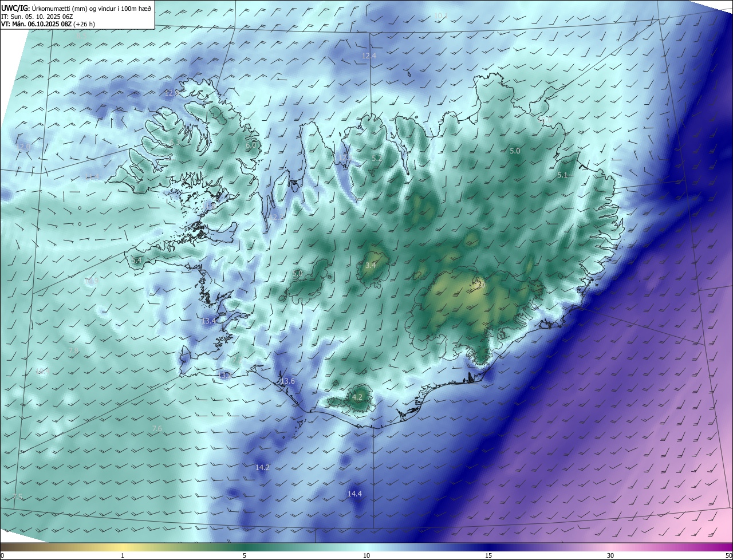This screenshot has height=560, width=733.
Task: Click the 7.8 value label over the sea
Action: coord(73,350)
